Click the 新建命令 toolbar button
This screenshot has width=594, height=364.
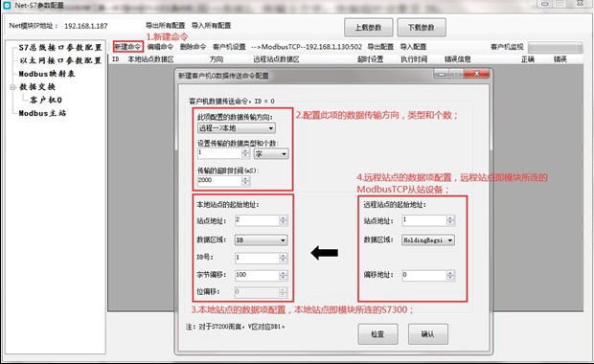128,47
